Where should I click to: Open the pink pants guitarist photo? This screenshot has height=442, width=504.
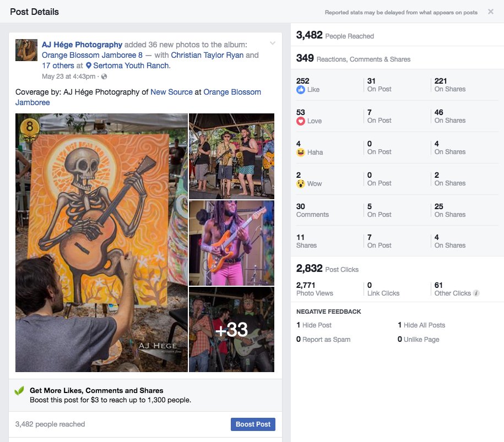click(231, 243)
